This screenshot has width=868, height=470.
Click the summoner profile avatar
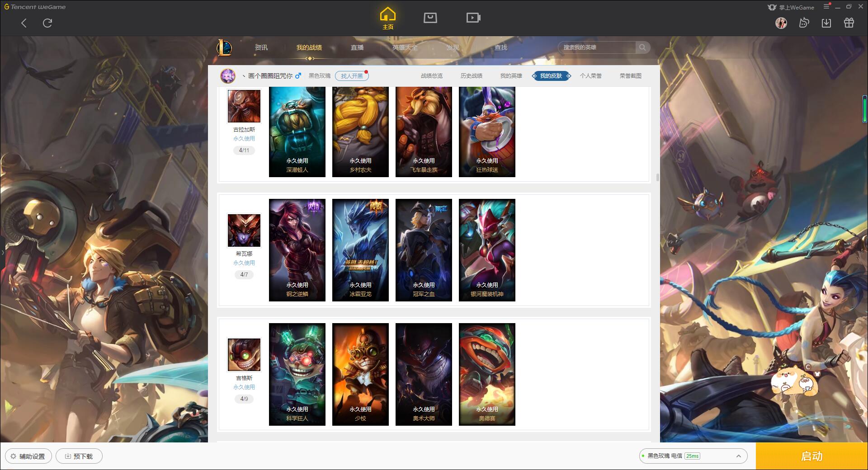pyautogui.click(x=228, y=76)
